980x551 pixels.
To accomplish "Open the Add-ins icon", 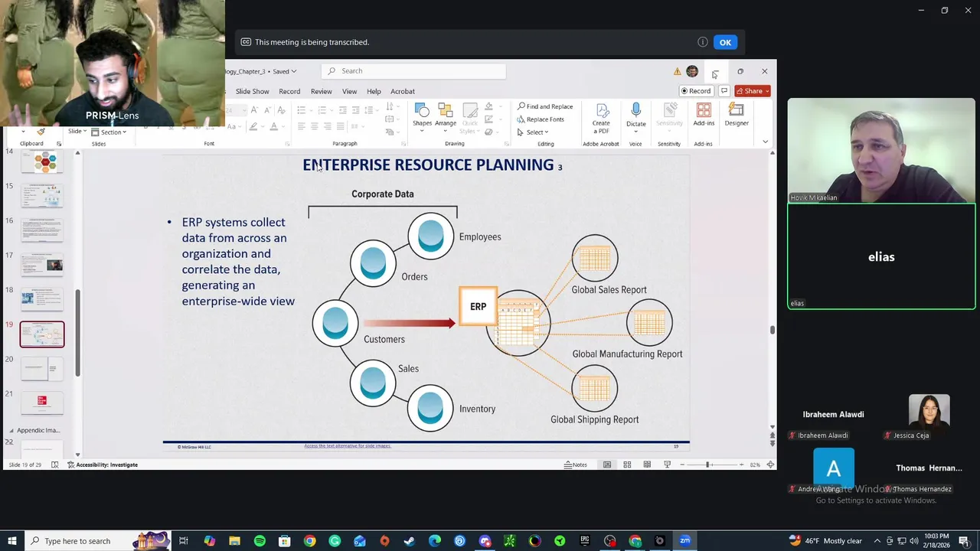I will click(x=704, y=115).
